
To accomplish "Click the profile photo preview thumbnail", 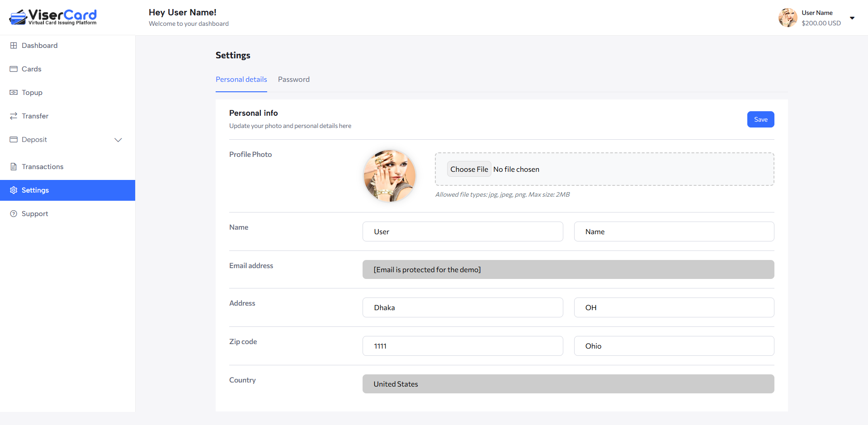I will [x=389, y=176].
